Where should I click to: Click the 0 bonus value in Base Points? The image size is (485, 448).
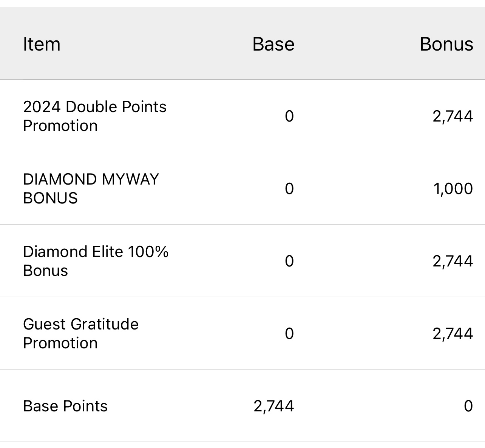pos(468,406)
